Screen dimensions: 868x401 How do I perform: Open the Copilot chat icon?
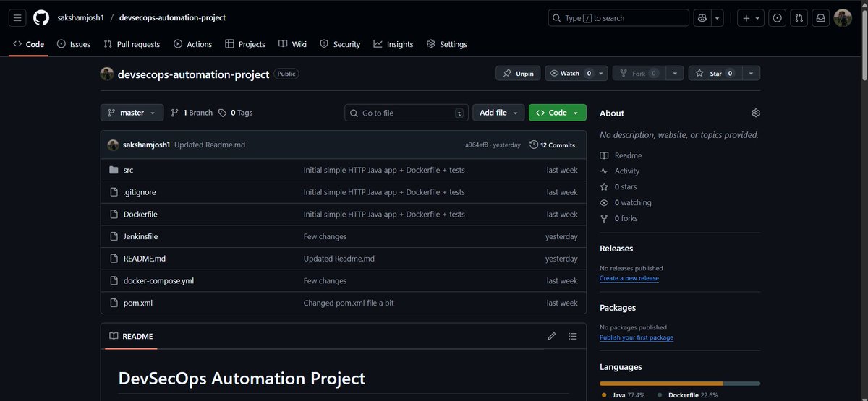tap(702, 18)
